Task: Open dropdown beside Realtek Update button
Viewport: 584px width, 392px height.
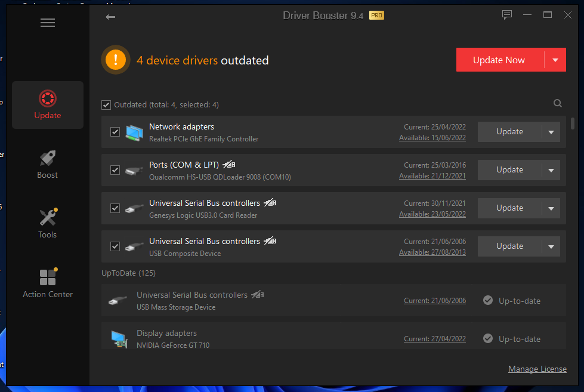Action: (551, 132)
